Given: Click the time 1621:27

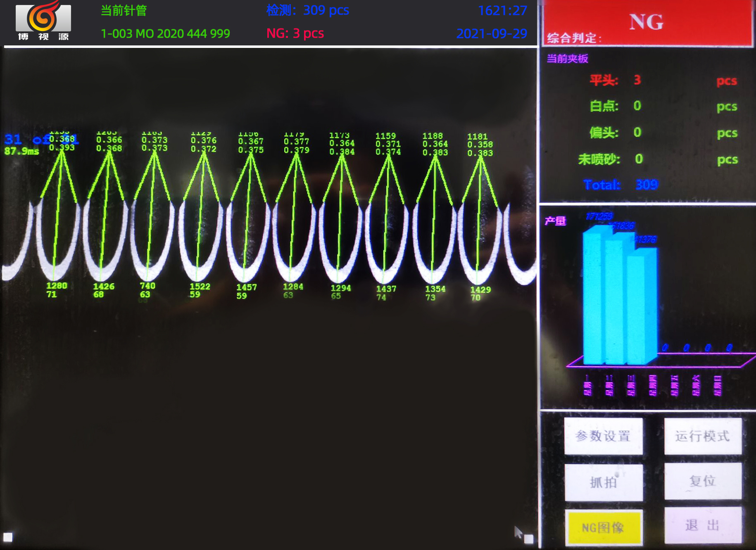Looking at the screenshot, I should click(502, 10).
